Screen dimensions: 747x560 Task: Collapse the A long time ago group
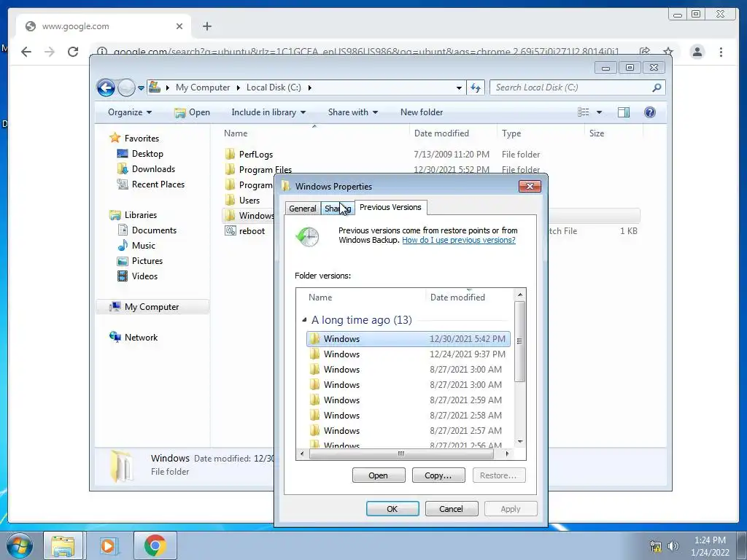point(304,320)
